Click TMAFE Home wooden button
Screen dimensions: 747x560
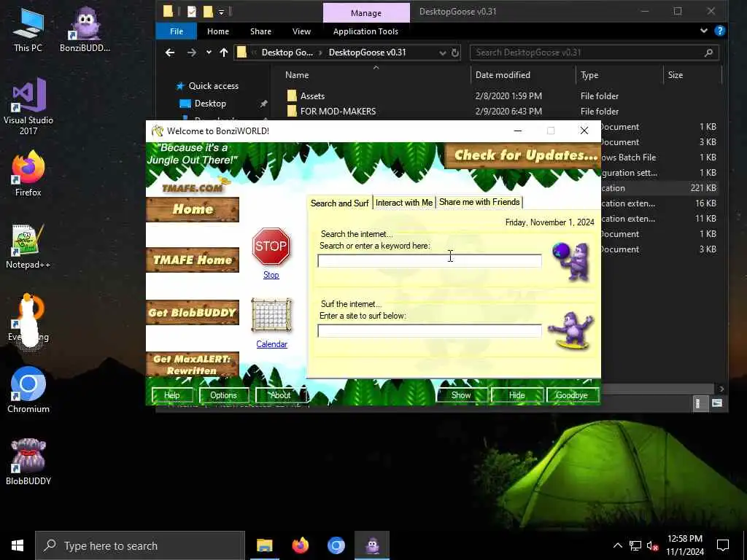[193, 260]
